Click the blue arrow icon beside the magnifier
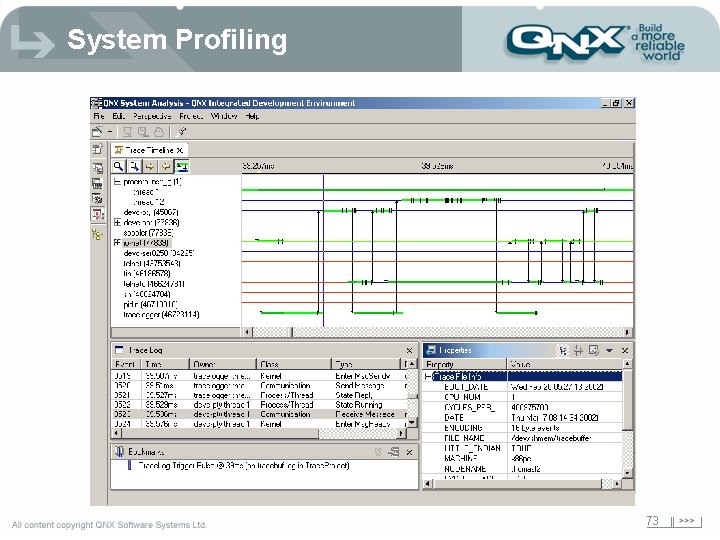The image size is (720, 540). click(134, 166)
